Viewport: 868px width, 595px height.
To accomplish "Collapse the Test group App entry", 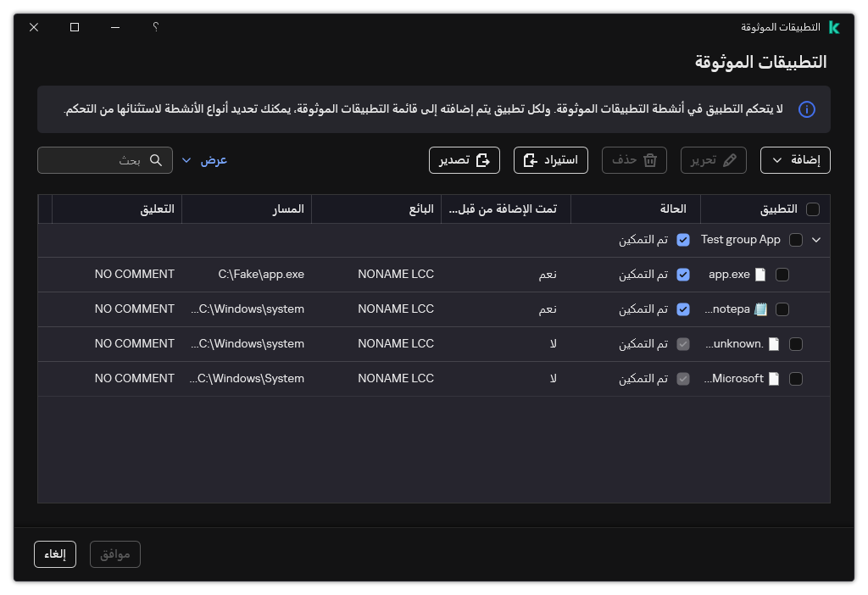I will (x=815, y=239).
